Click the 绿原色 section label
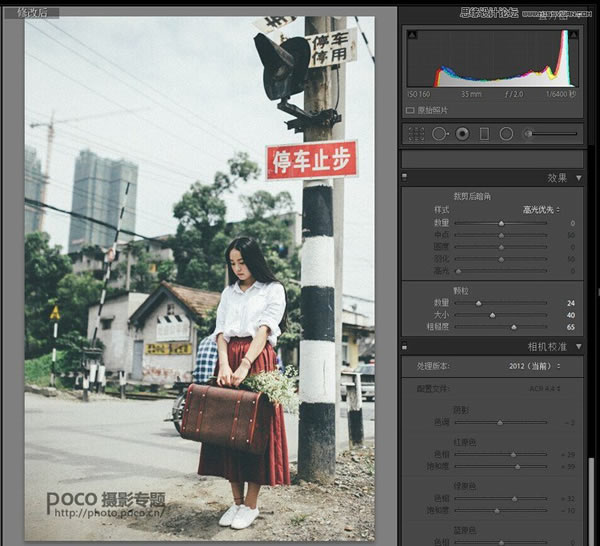 click(x=465, y=487)
